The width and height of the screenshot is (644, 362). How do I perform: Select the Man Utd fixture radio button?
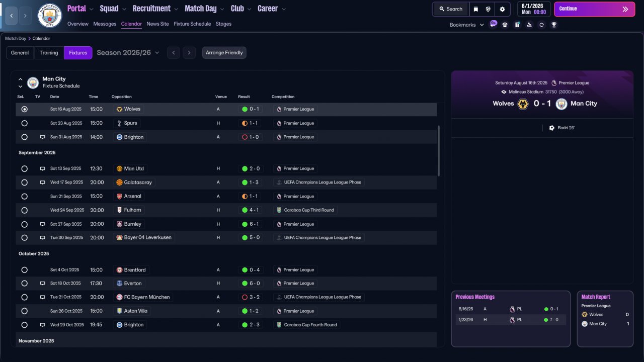[24, 169]
